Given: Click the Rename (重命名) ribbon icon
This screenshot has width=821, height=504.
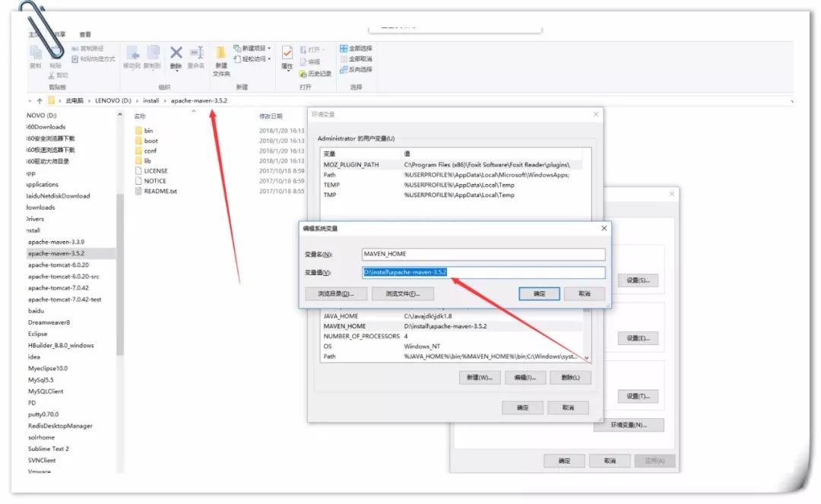Looking at the screenshot, I should (x=196, y=55).
